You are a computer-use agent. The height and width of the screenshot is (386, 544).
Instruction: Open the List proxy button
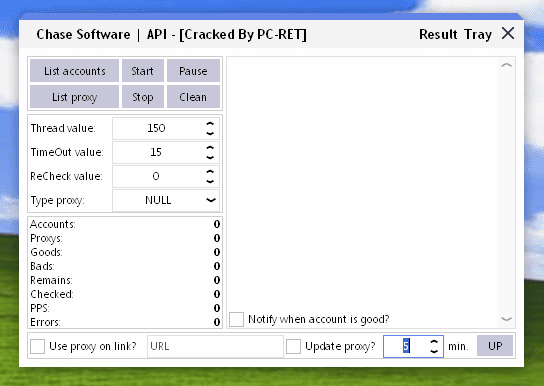tap(74, 97)
